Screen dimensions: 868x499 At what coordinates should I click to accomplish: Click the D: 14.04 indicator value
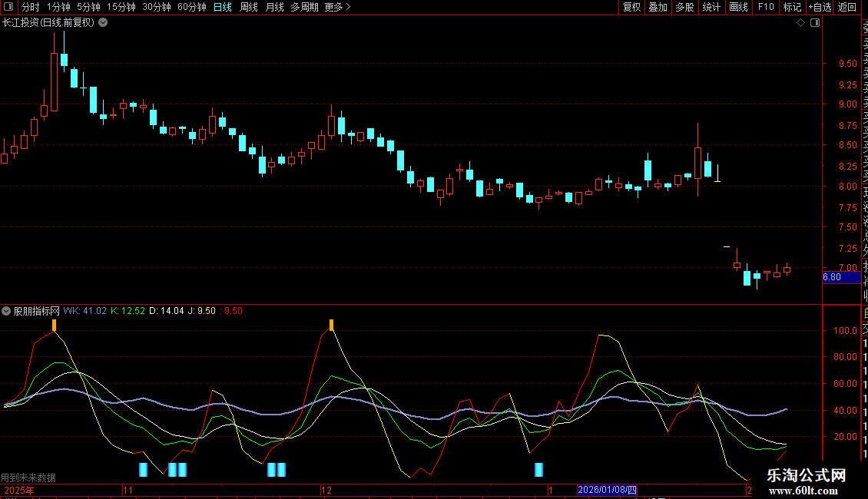click(167, 311)
